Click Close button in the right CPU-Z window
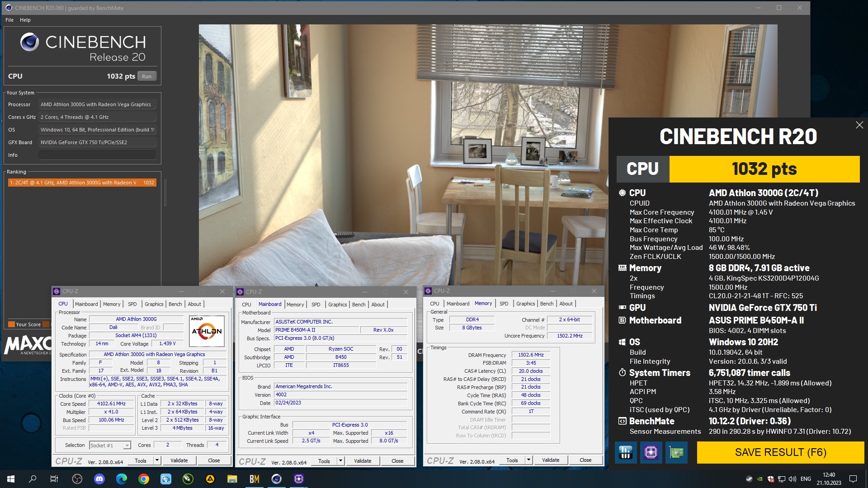 (585, 460)
